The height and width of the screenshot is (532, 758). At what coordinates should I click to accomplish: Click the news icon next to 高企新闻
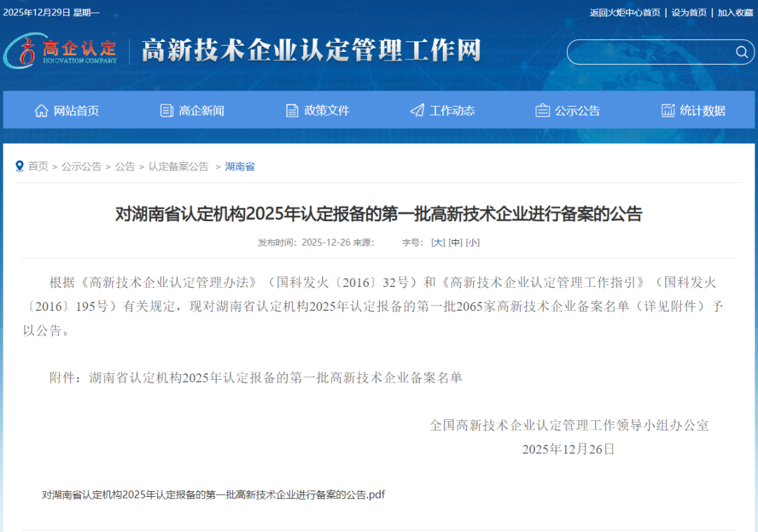click(x=166, y=110)
